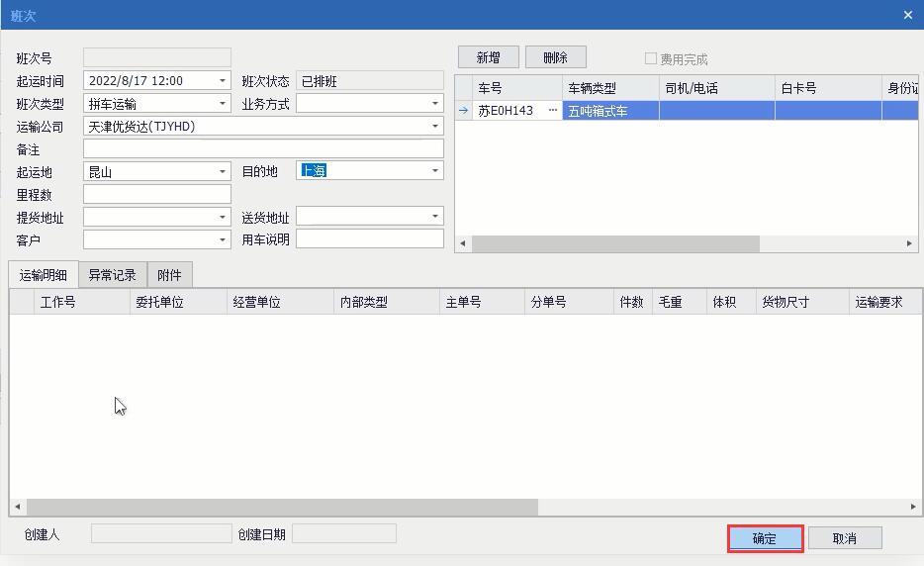Click the 备注 input field
This screenshot has height=566, width=924.
coord(263,149)
